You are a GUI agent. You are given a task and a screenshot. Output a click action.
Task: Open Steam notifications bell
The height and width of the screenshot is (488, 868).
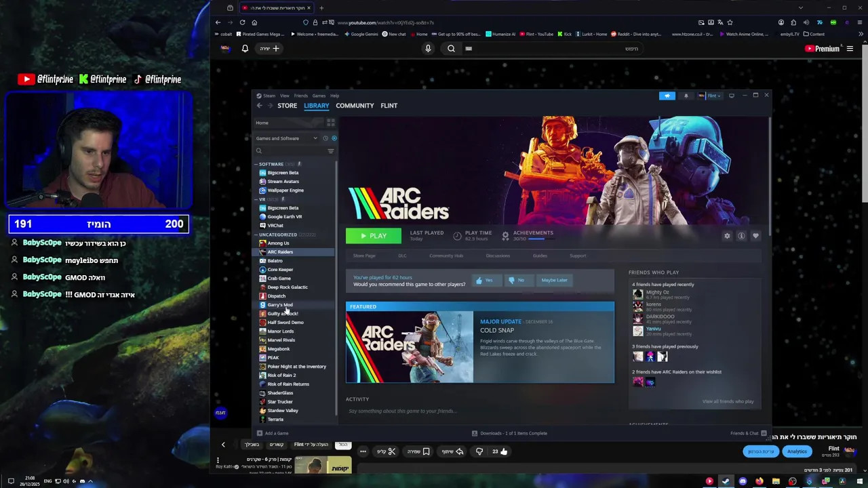[x=686, y=96]
